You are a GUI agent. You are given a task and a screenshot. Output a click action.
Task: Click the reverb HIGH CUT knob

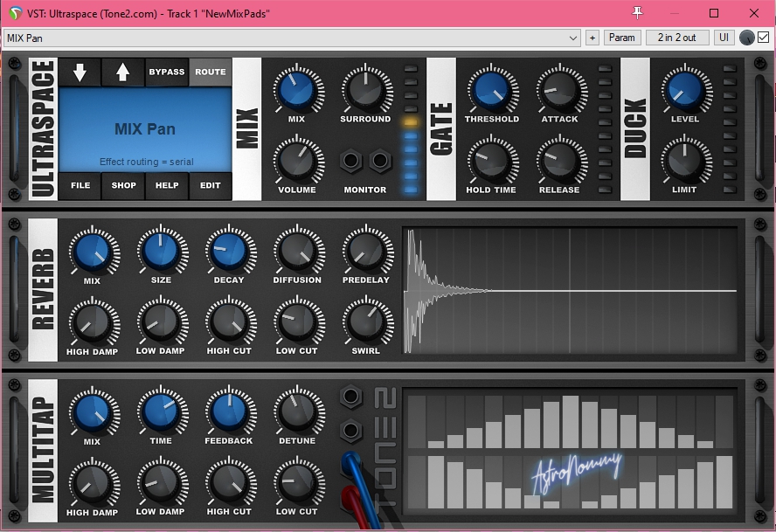229,322
